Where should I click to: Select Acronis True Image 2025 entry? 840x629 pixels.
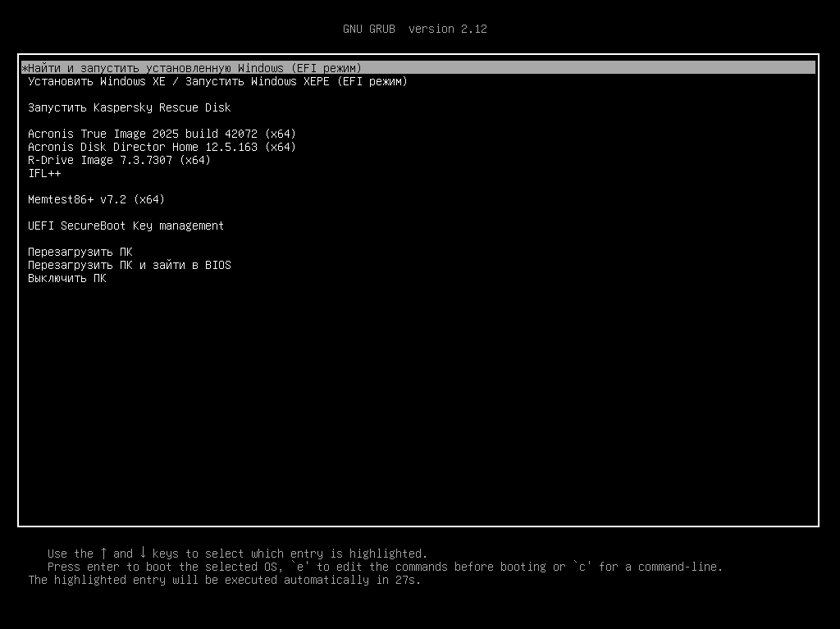162,134
